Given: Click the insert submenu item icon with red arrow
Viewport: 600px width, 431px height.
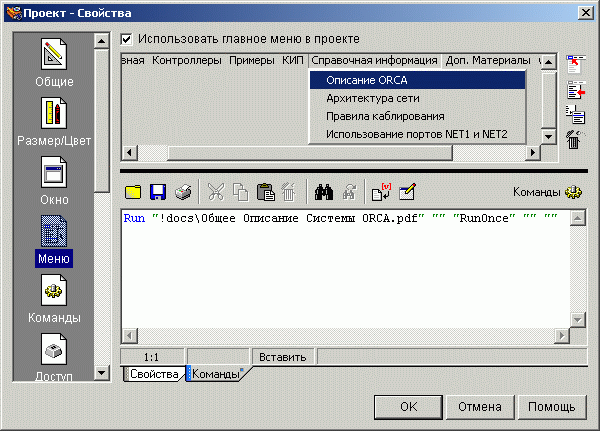Looking at the screenshot, I should tap(576, 90).
